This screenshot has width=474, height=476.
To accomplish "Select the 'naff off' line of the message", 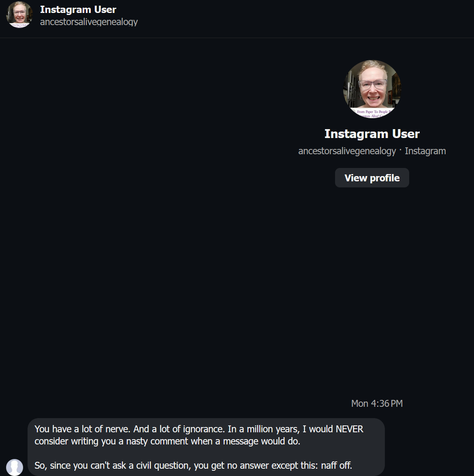I will pos(193,465).
